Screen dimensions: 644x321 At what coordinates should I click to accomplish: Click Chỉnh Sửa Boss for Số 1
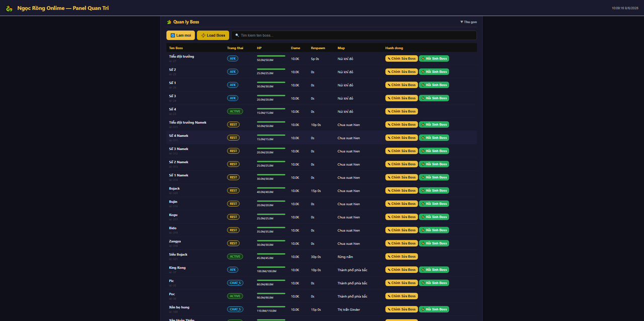(x=401, y=85)
